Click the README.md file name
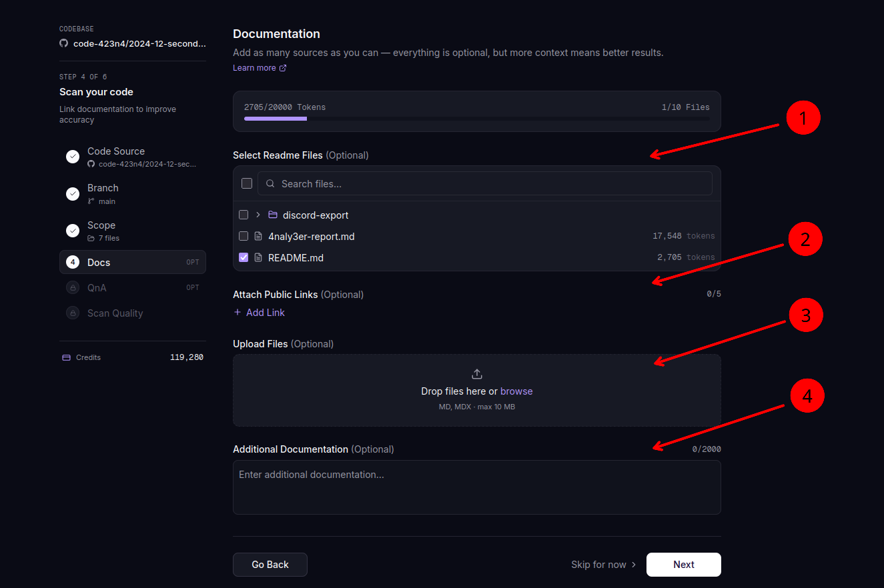The height and width of the screenshot is (588, 884). (x=296, y=258)
